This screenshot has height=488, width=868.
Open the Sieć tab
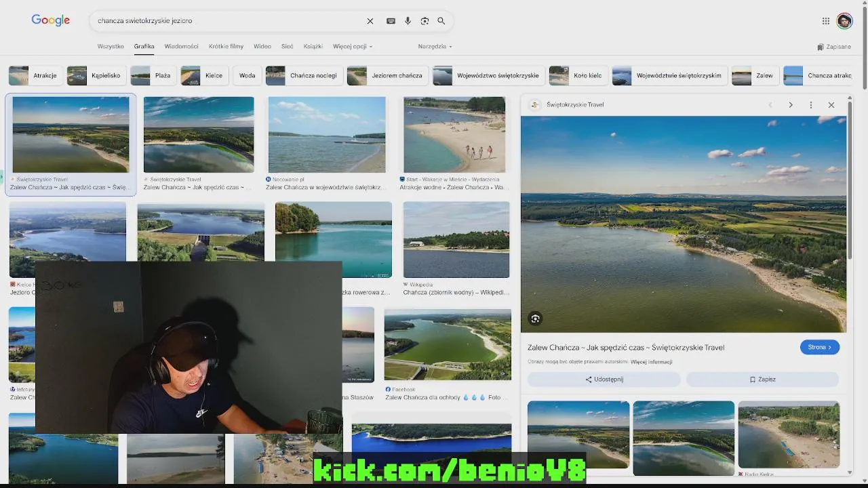point(288,47)
